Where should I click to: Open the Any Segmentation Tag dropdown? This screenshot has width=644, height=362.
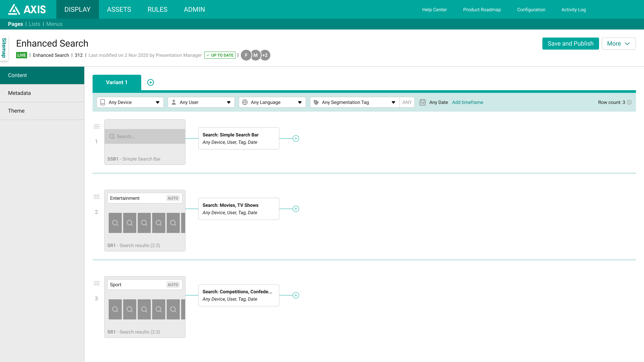355,102
